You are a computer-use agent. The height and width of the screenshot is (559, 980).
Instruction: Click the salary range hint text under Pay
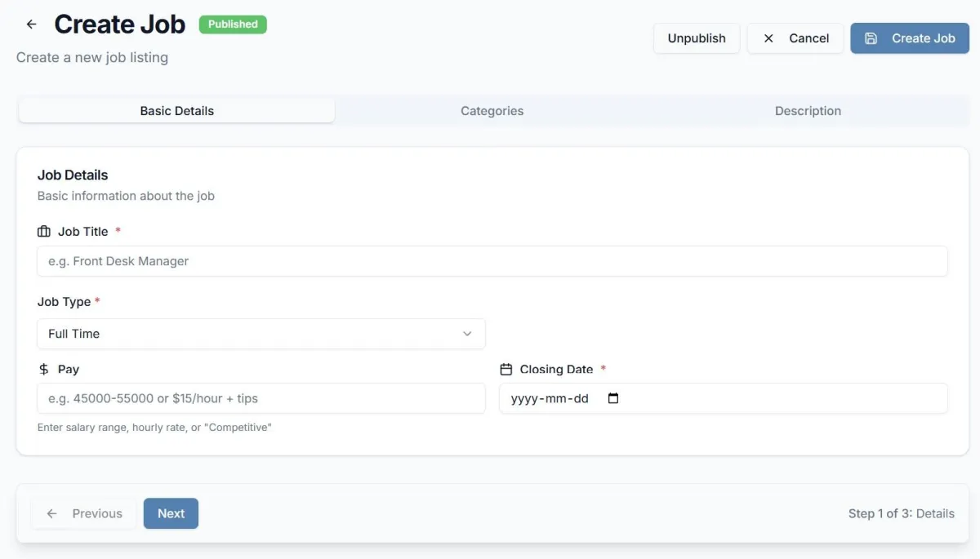154,427
